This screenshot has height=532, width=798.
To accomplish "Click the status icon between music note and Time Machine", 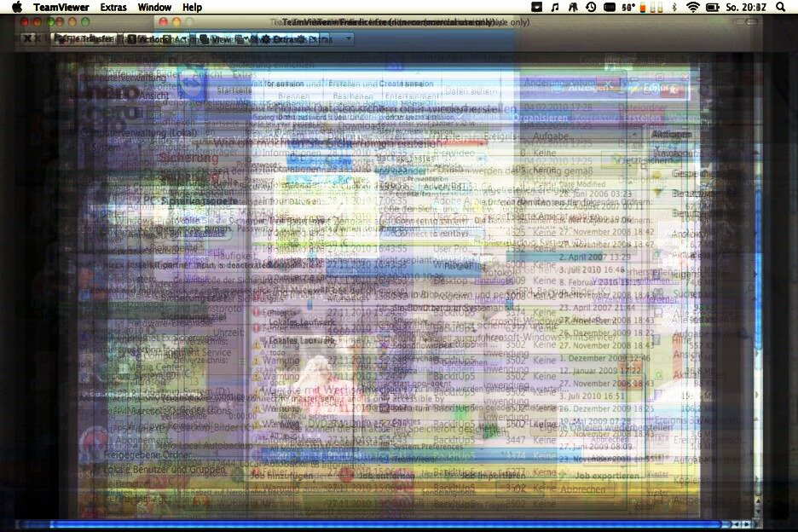I will (x=573, y=7).
